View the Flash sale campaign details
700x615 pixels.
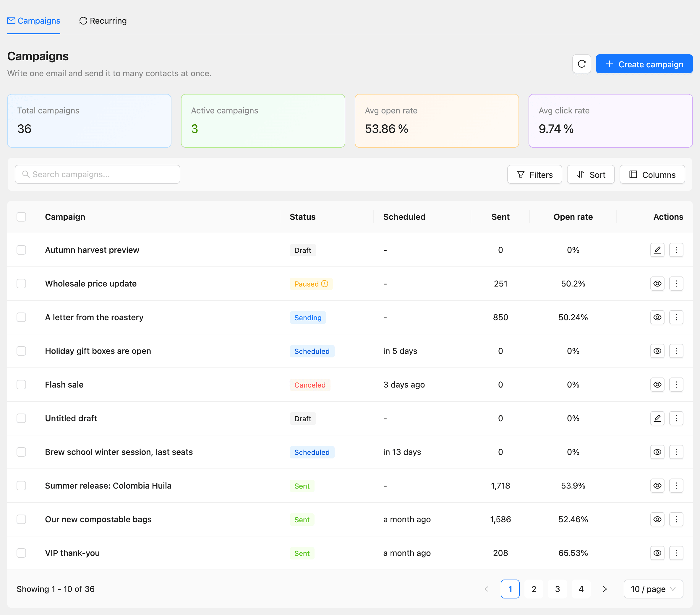657,385
